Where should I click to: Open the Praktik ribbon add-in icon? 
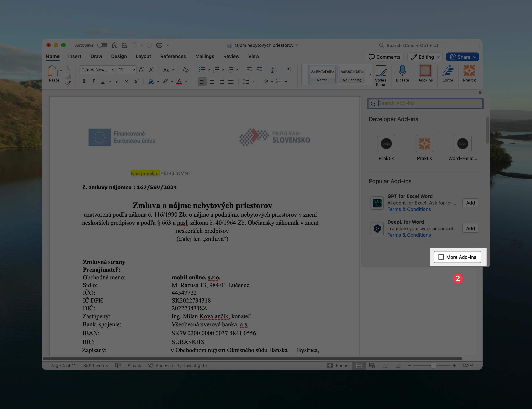(469, 71)
